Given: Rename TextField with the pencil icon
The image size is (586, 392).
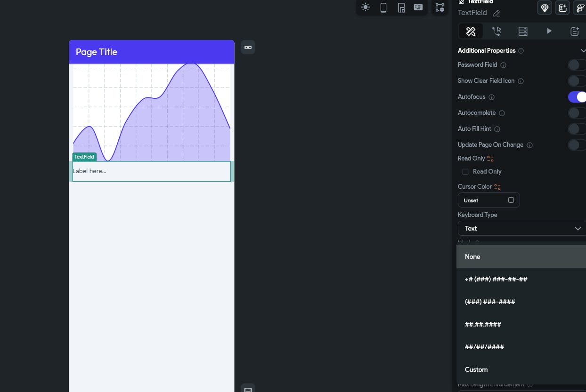Looking at the screenshot, I should pos(496,14).
